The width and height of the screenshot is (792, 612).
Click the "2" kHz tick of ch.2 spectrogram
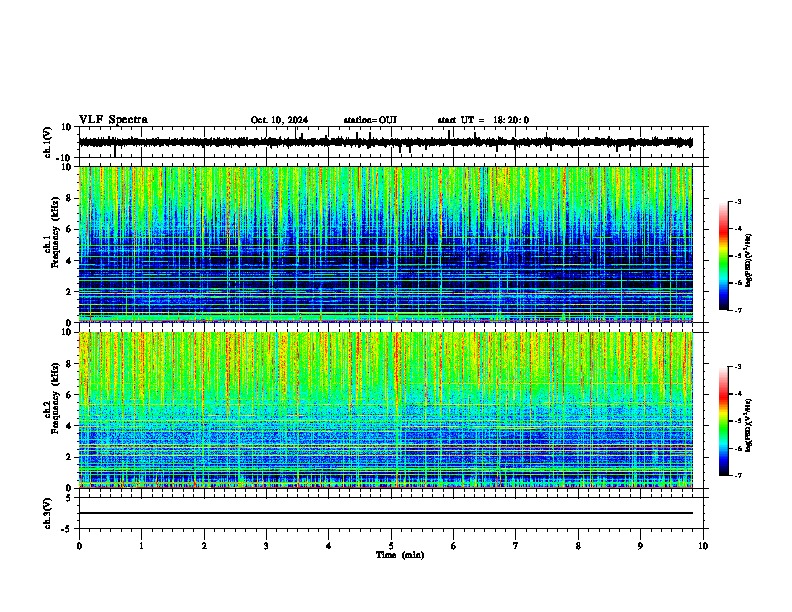tap(69, 457)
